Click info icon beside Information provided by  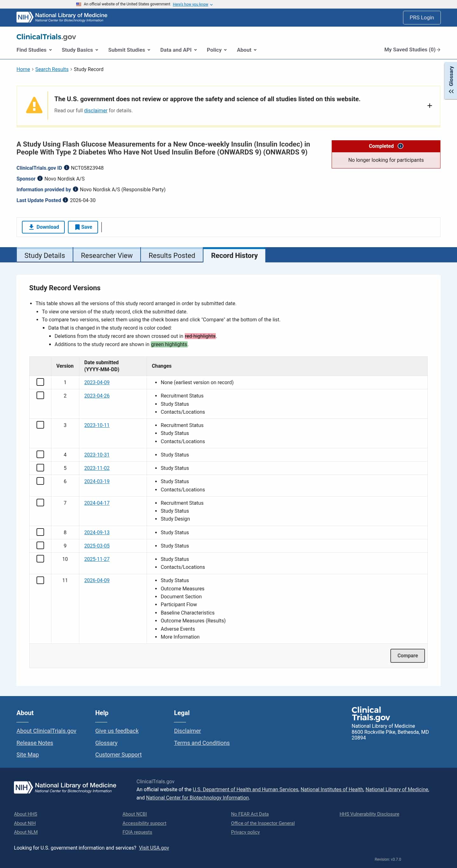(76, 189)
